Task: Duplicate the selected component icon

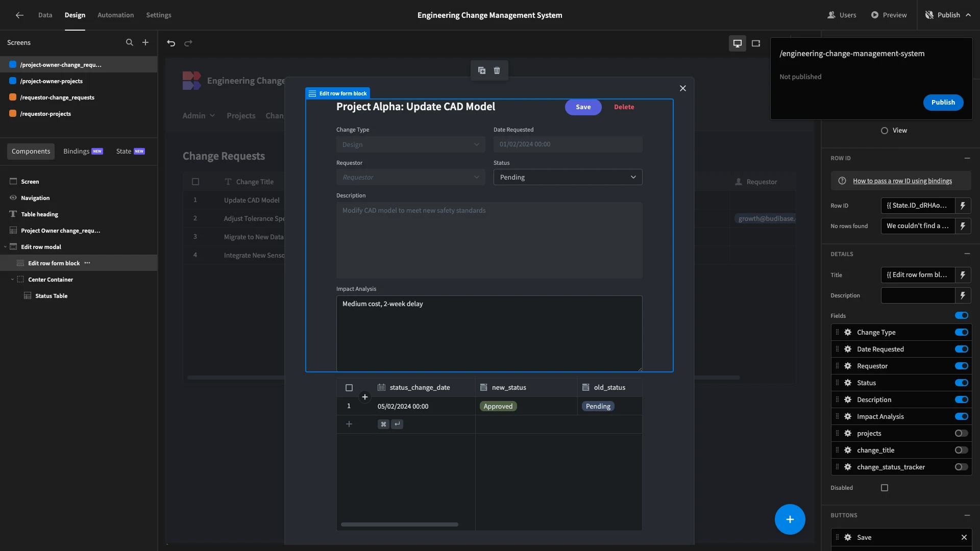Action: (482, 70)
